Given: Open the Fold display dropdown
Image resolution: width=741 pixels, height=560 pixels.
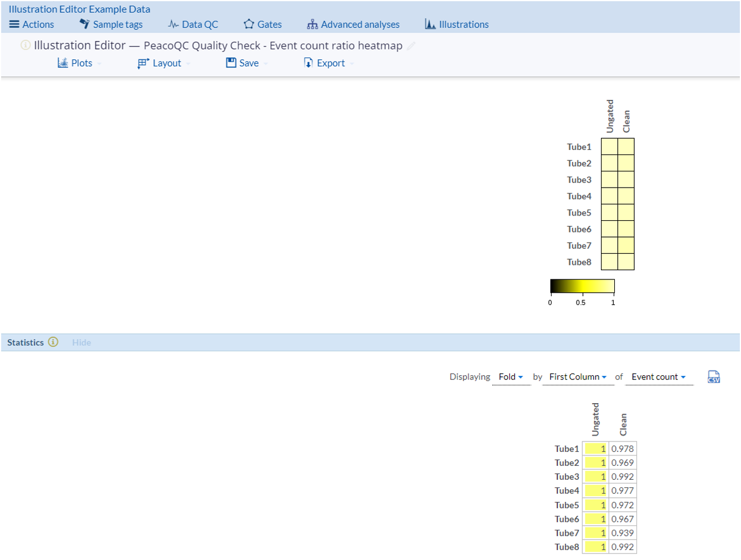Looking at the screenshot, I should (x=511, y=377).
